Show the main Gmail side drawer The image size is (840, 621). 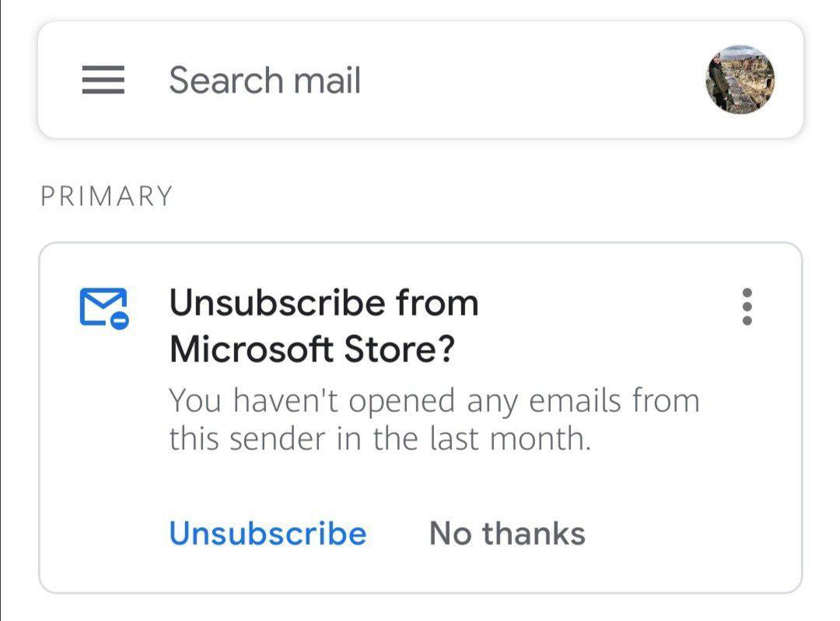(103, 80)
